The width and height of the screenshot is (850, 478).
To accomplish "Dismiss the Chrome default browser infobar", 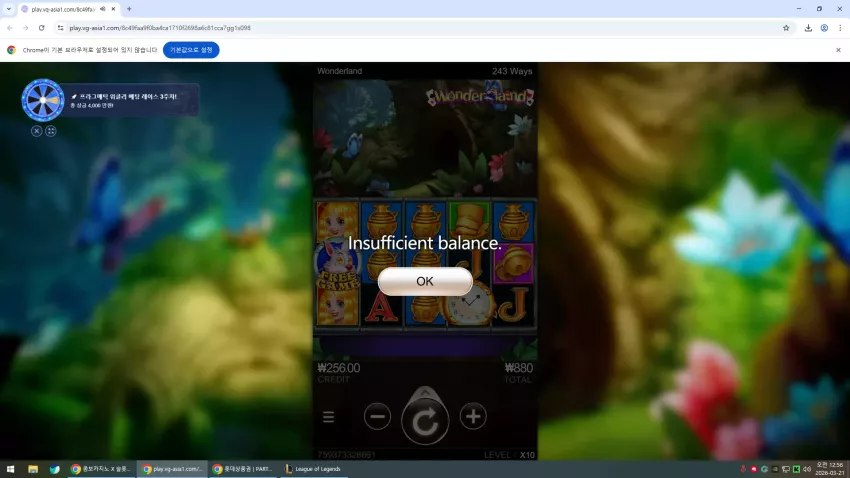I will click(x=838, y=50).
